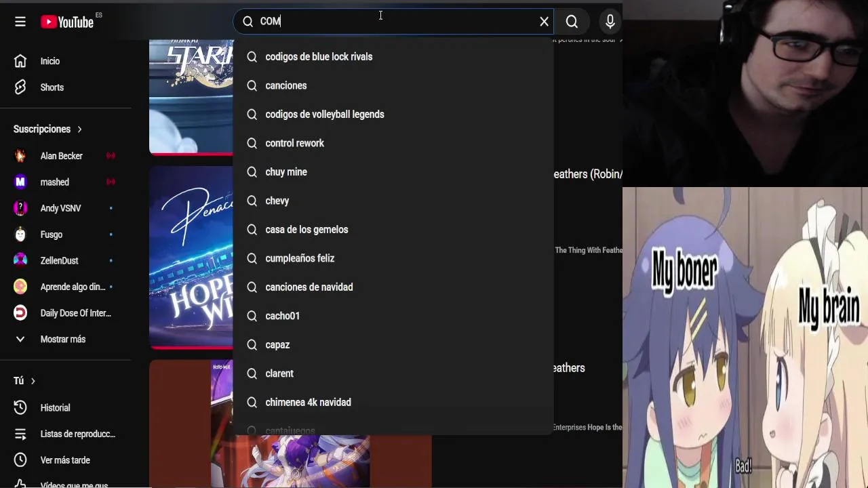Click the Shorts icon
The image size is (868, 488).
tap(20, 87)
